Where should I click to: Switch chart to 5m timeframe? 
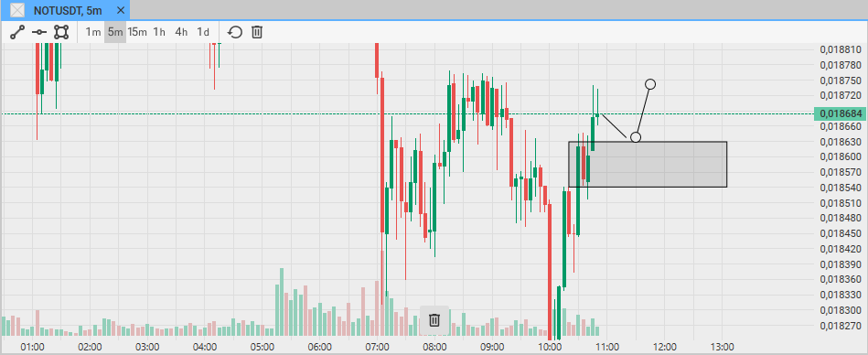tap(115, 32)
